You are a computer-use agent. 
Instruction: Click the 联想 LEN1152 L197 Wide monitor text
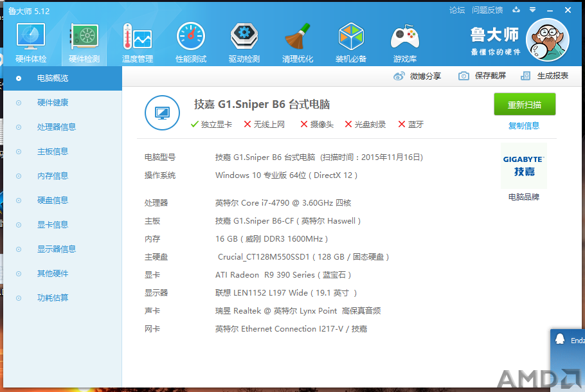point(286,293)
